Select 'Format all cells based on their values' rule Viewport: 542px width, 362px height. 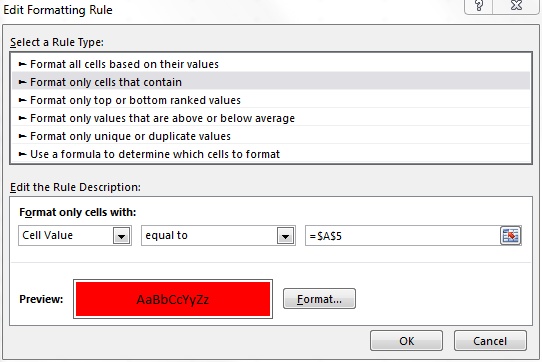coord(271,64)
